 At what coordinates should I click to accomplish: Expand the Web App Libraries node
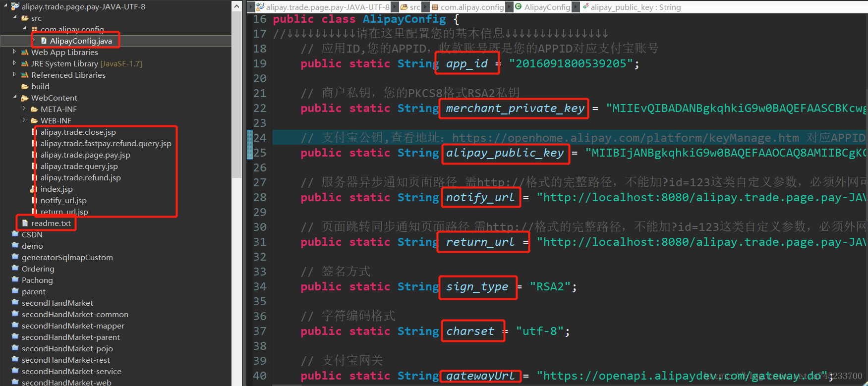click(14, 51)
